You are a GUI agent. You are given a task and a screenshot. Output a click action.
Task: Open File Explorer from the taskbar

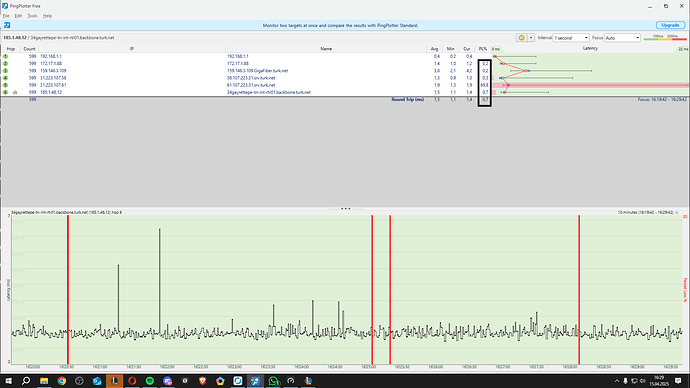click(x=44, y=381)
